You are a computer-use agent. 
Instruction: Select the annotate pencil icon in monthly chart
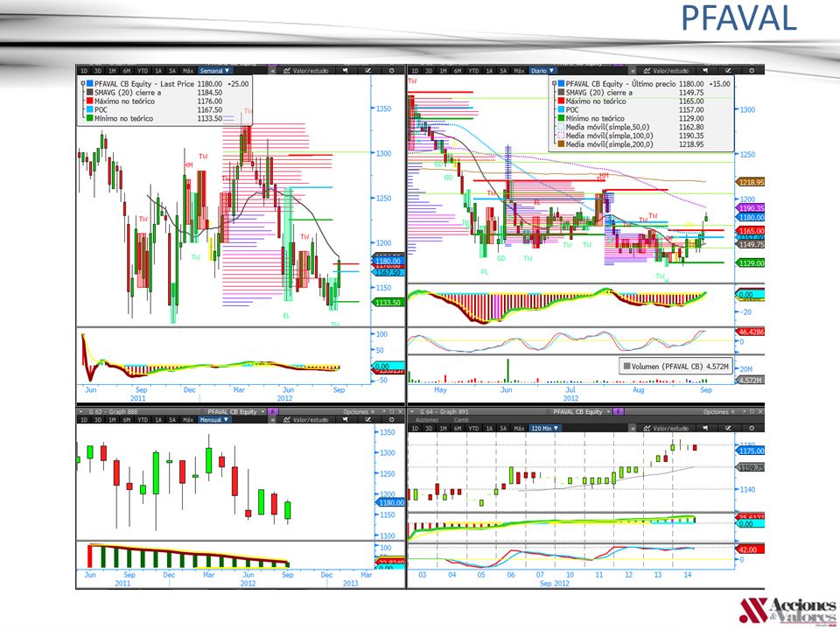(x=368, y=419)
